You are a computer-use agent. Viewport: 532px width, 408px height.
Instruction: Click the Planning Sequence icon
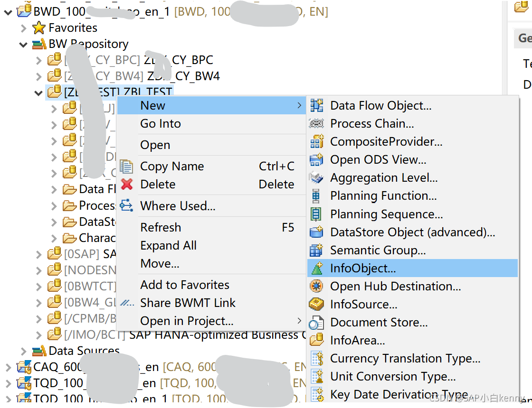(x=316, y=214)
